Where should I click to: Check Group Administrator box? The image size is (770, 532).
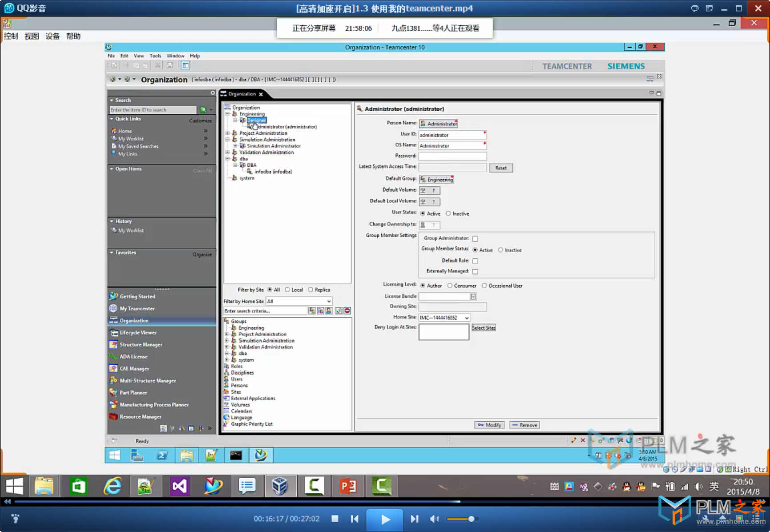click(475, 239)
